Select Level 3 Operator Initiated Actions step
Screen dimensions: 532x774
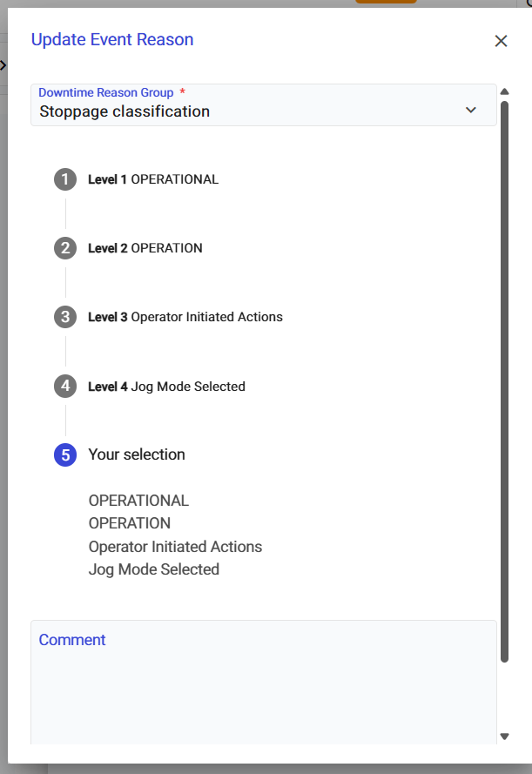pyautogui.click(x=185, y=317)
